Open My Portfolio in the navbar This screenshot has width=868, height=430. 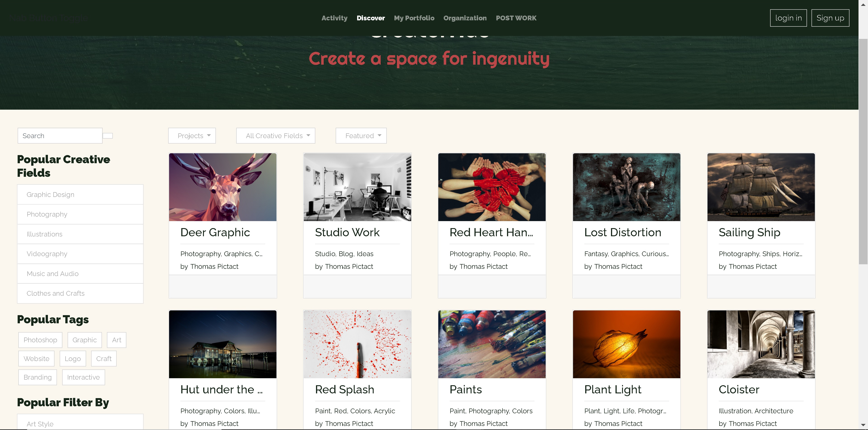(x=414, y=18)
